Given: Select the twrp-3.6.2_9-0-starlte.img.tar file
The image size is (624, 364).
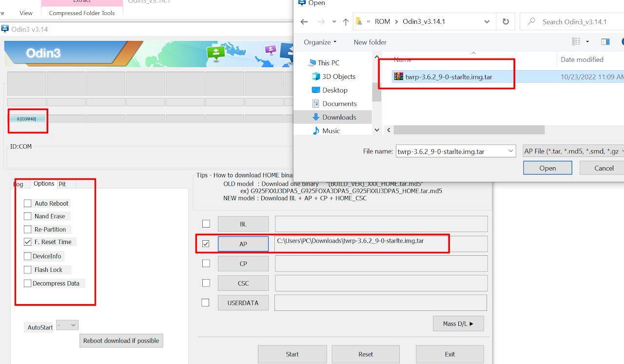Looking at the screenshot, I should point(448,77).
